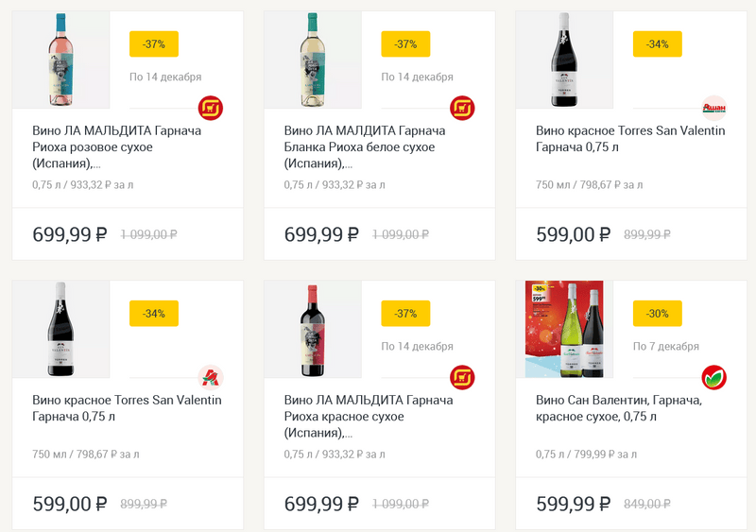Open the ЛА МАЛЬДИТА Риоха красное сухое title

point(369,417)
